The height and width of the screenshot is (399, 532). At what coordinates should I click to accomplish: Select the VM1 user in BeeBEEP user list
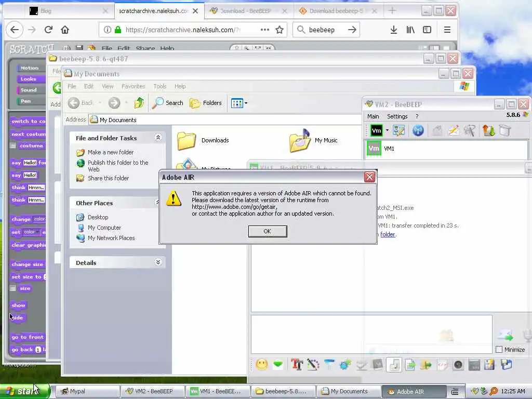tap(447, 149)
